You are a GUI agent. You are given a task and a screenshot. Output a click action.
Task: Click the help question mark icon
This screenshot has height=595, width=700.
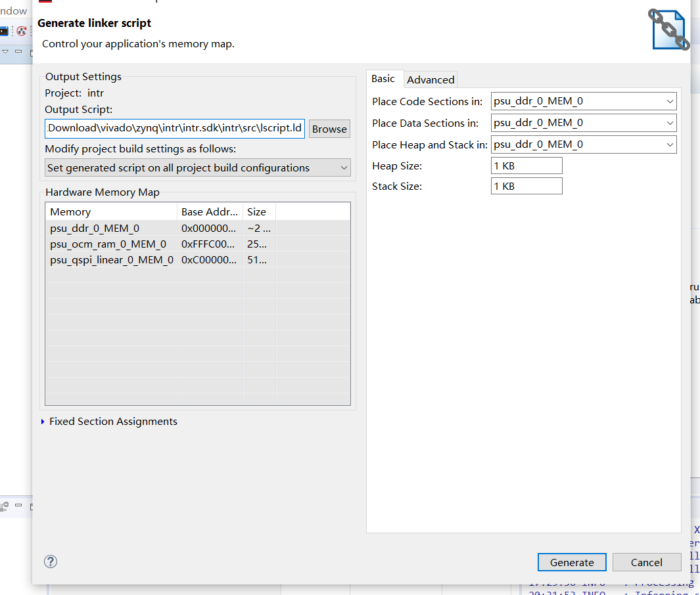click(x=51, y=562)
